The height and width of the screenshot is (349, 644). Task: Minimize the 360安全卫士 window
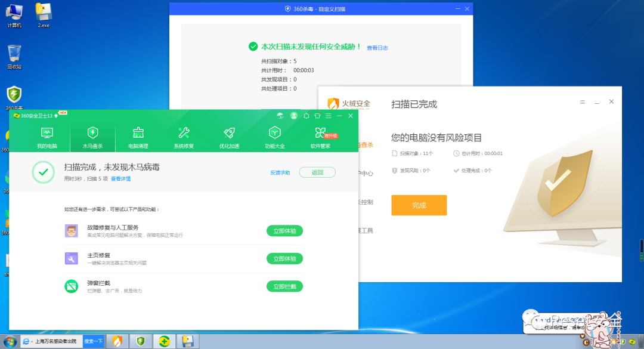click(x=339, y=116)
